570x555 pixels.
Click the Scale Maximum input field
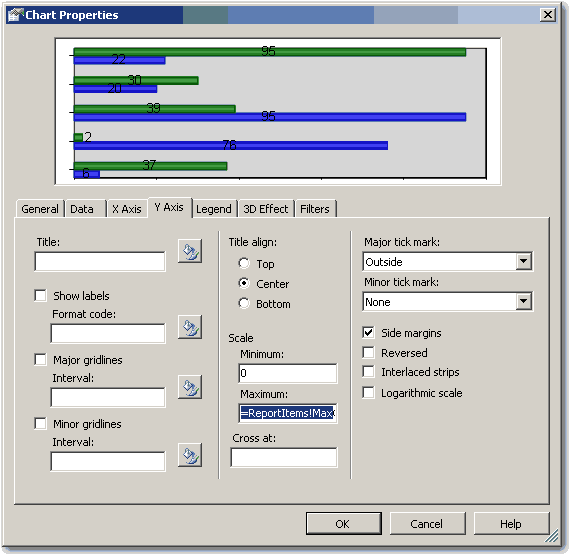[288, 413]
